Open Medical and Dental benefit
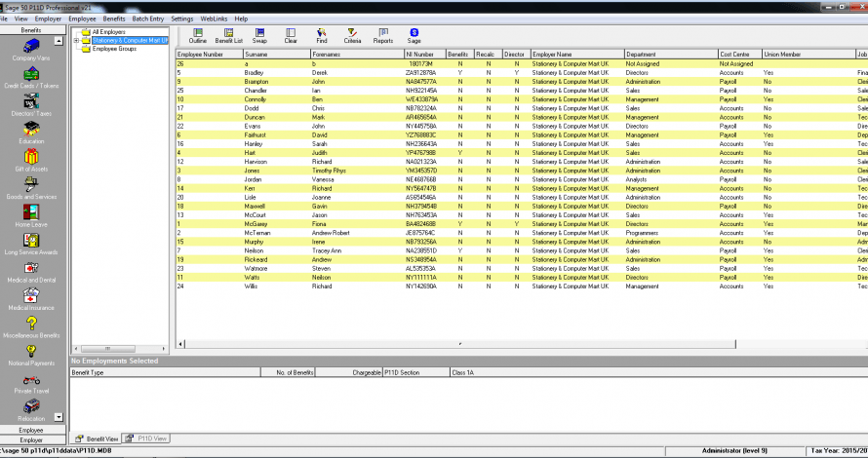The width and height of the screenshot is (868, 458). coord(31,272)
